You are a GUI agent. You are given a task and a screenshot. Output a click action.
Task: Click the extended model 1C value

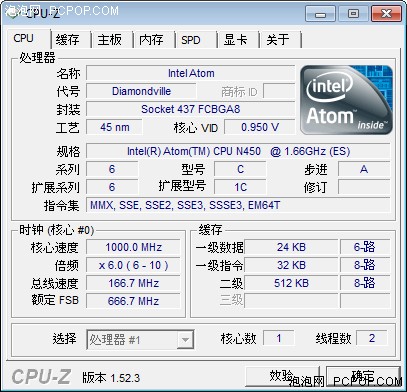click(240, 187)
